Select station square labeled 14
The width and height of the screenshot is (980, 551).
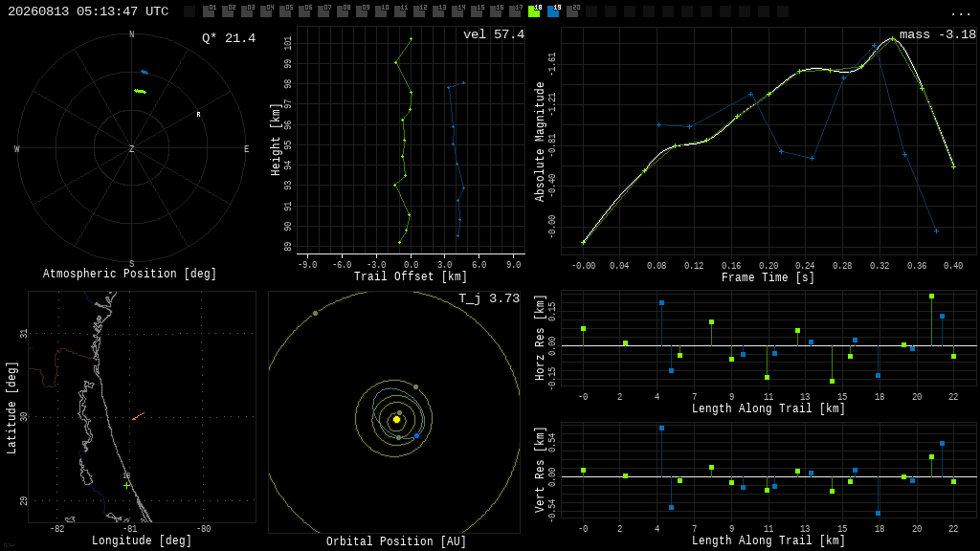point(457,11)
